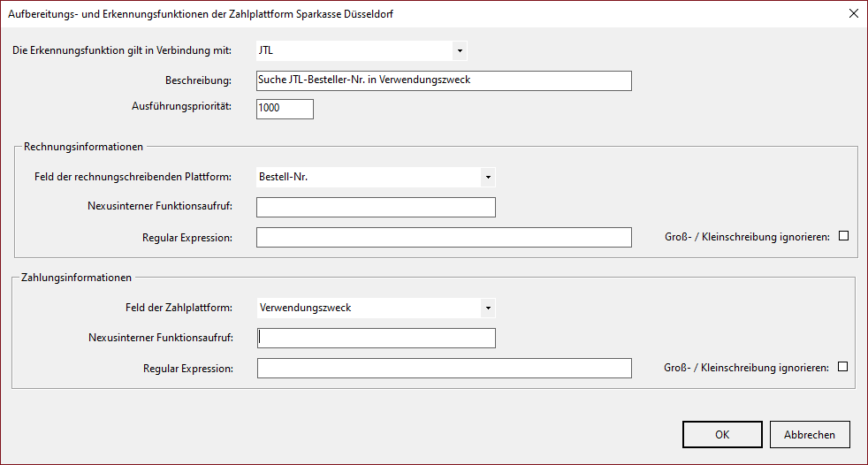Click the Beschreibung text field
The height and width of the screenshot is (465, 868).
(x=444, y=80)
